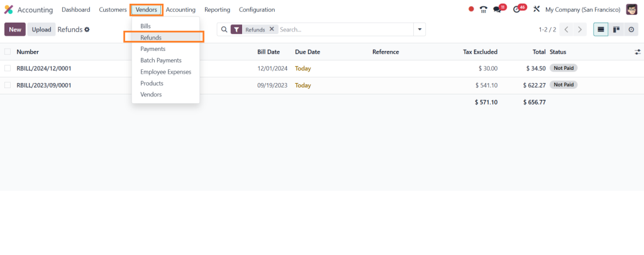This screenshot has width=644, height=255.
Task: Expand the search options dropdown arrow
Action: [x=419, y=30]
